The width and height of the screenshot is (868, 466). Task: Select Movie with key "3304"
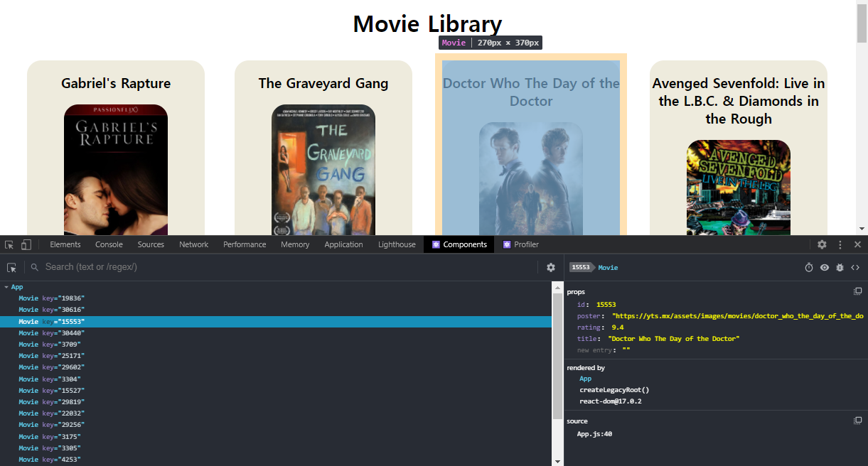pos(276,379)
